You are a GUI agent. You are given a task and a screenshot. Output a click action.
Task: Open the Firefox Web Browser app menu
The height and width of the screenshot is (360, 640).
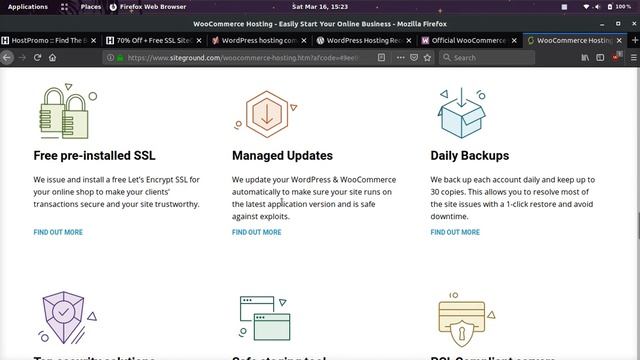[x=148, y=7]
